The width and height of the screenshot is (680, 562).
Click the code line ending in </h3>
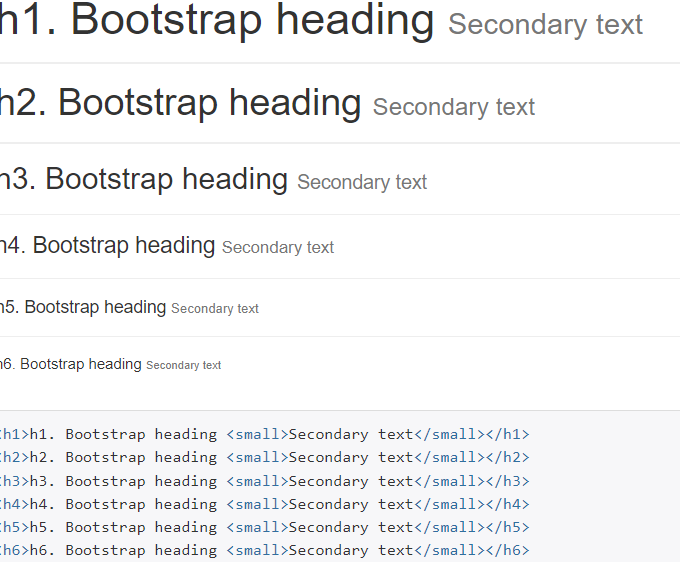click(x=265, y=481)
